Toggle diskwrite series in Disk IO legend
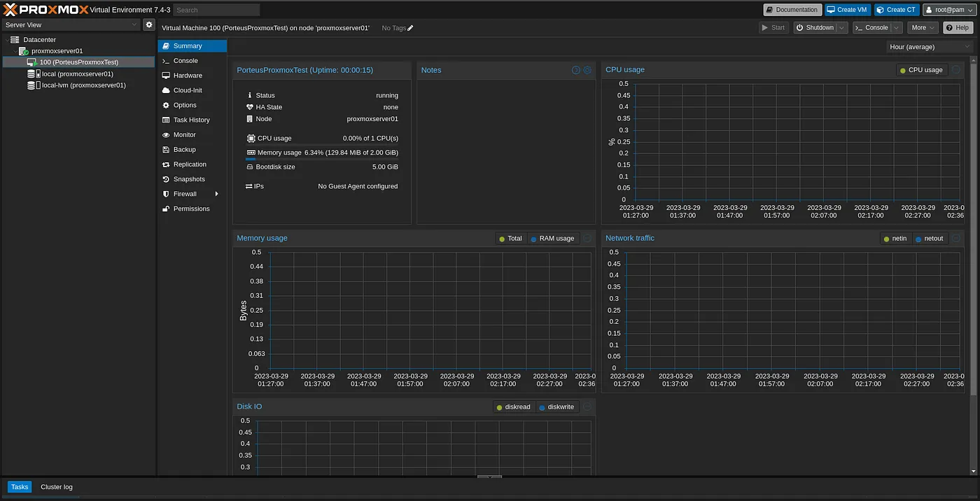 pyautogui.click(x=557, y=407)
